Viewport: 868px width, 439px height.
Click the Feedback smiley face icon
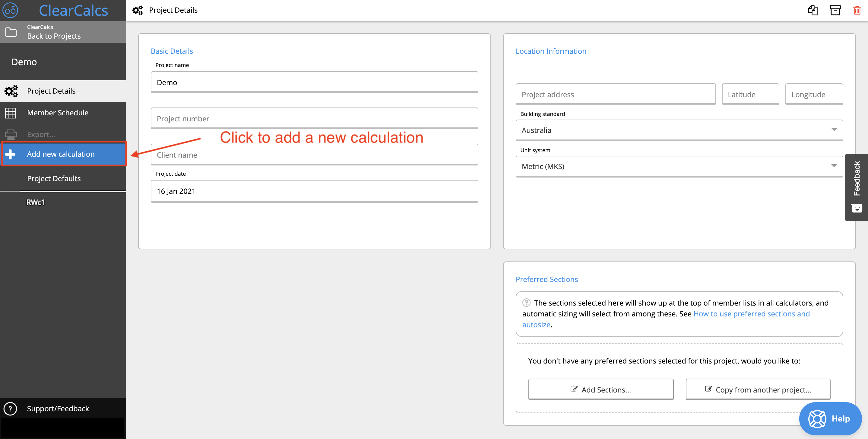(x=857, y=208)
